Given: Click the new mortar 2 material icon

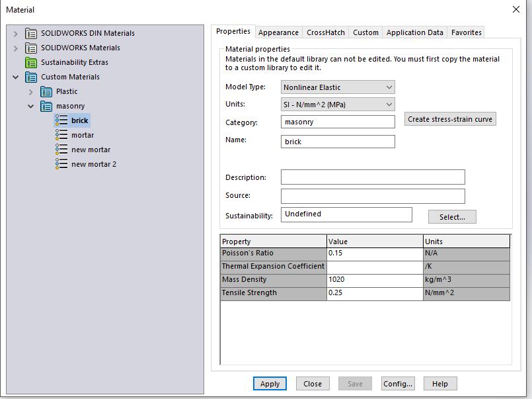Looking at the screenshot, I should click(61, 164).
